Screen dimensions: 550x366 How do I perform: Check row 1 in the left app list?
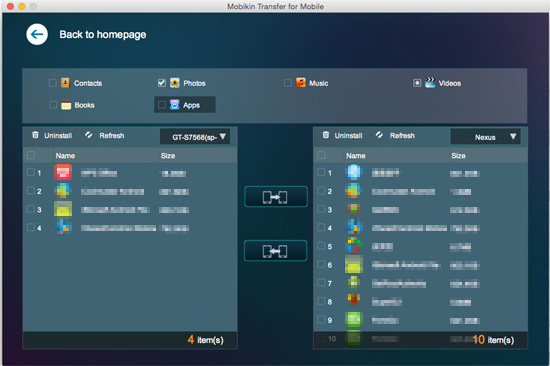click(31, 172)
